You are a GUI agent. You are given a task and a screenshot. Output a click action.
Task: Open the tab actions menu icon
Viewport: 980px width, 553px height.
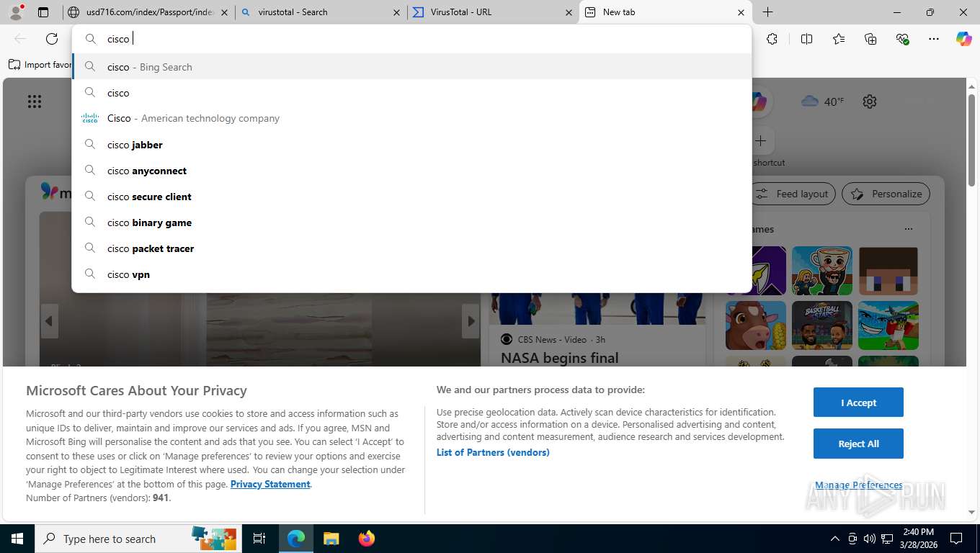tap(43, 12)
